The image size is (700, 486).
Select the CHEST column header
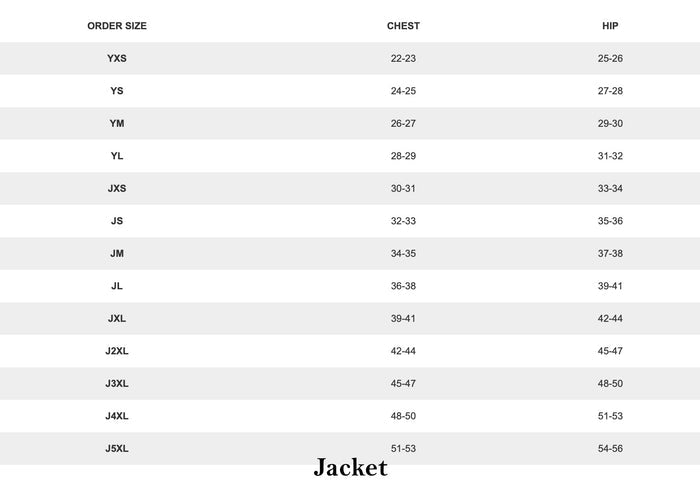pos(403,26)
